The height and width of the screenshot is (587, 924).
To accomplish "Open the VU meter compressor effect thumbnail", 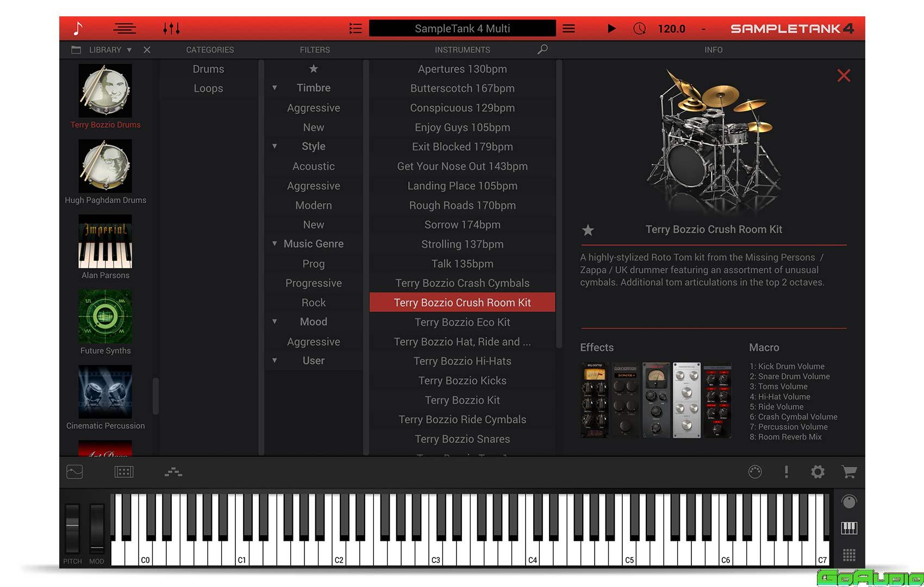I will [x=656, y=400].
